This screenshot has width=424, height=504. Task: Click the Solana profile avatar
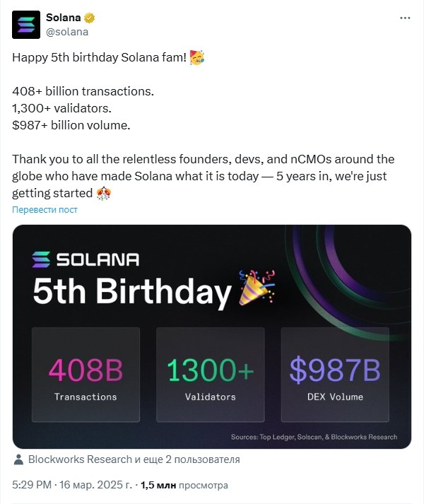pos(26,25)
